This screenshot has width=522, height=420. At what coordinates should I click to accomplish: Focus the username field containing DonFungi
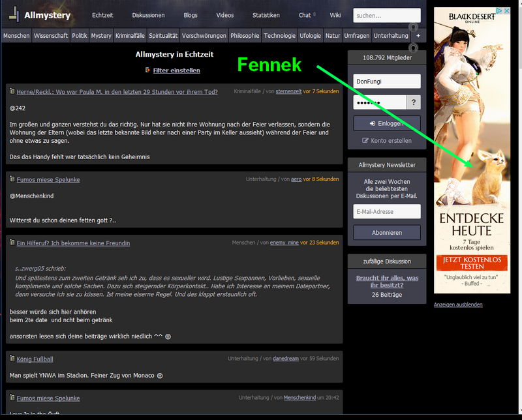[x=387, y=82]
